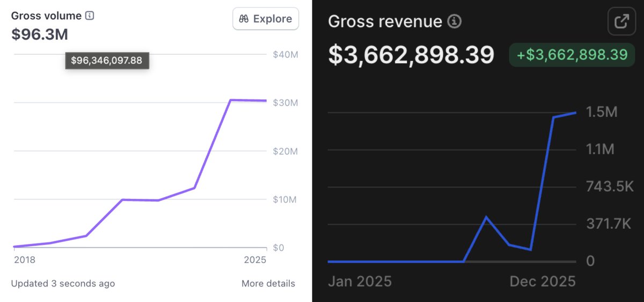Click the $0 axis label
The height and width of the screenshot is (302, 644).
point(278,248)
